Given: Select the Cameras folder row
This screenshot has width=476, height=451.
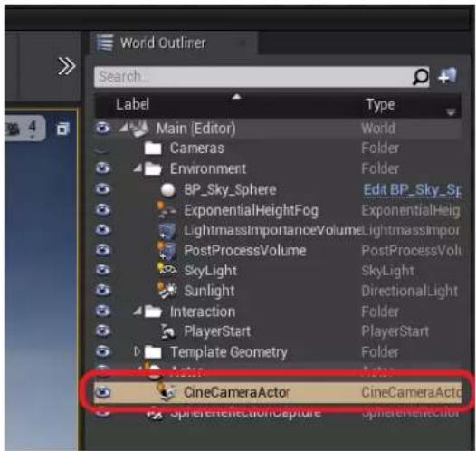Looking at the screenshot, I should tap(278, 149).
